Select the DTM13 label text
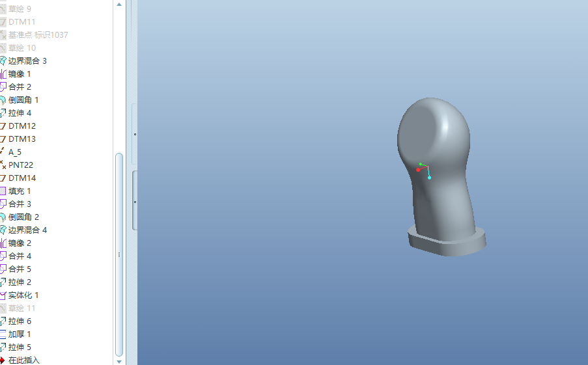 coord(22,139)
